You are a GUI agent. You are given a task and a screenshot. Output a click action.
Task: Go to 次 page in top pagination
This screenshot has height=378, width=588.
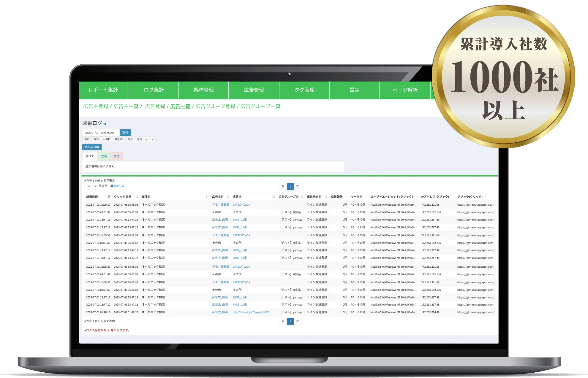298,186
